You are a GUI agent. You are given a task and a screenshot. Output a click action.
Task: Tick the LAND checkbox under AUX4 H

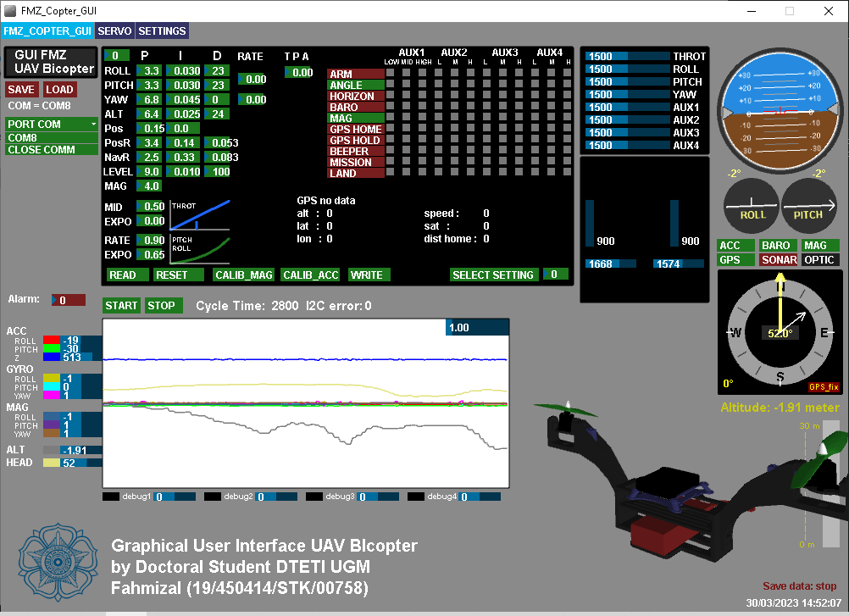[x=568, y=172]
